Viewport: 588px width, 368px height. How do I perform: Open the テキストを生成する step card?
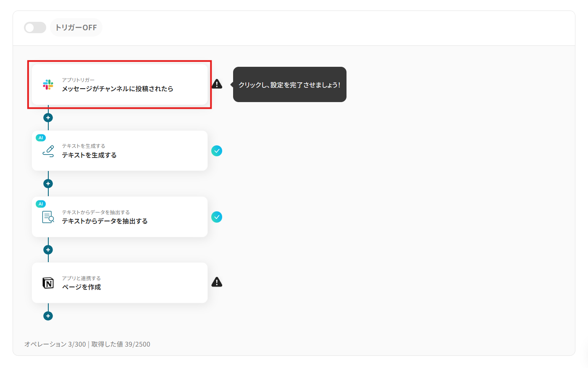(x=120, y=151)
